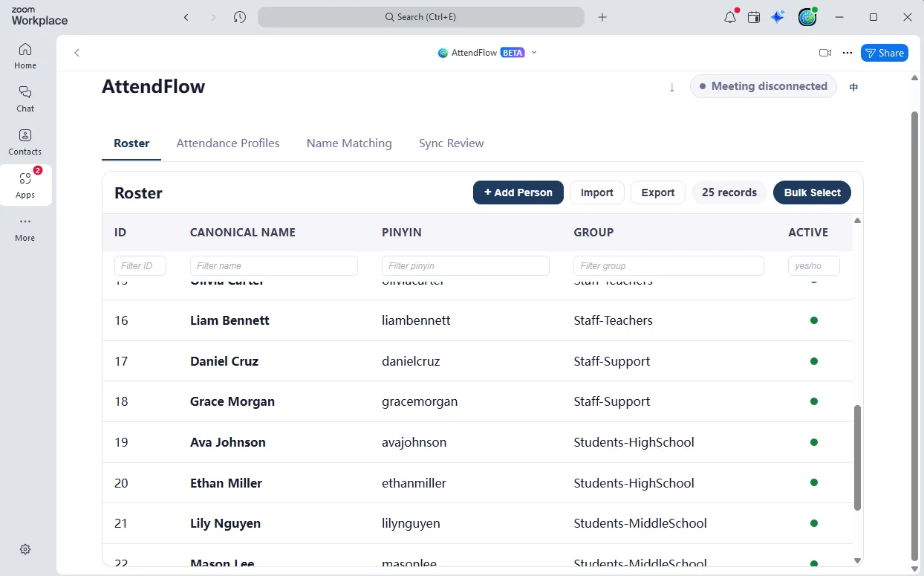Select the Grace Morgan name cell
This screenshot has width=924, height=576.
point(232,401)
